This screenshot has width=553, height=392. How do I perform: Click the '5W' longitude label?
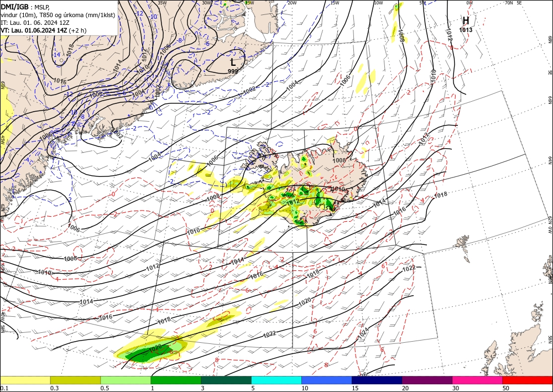pyautogui.click(x=422, y=3)
